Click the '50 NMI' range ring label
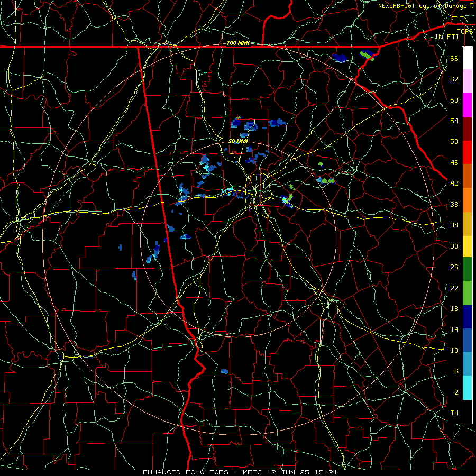Image resolution: width=476 pixels, height=476 pixels. 238,141
